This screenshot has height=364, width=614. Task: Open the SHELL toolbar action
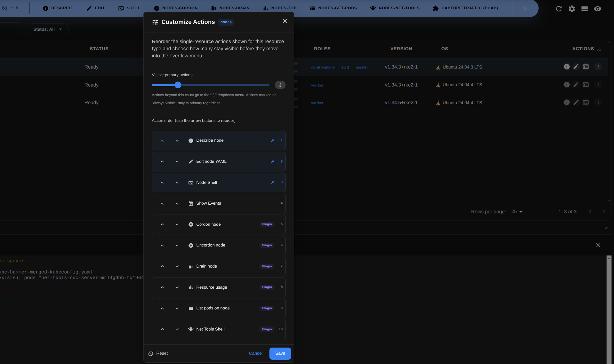tap(129, 8)
